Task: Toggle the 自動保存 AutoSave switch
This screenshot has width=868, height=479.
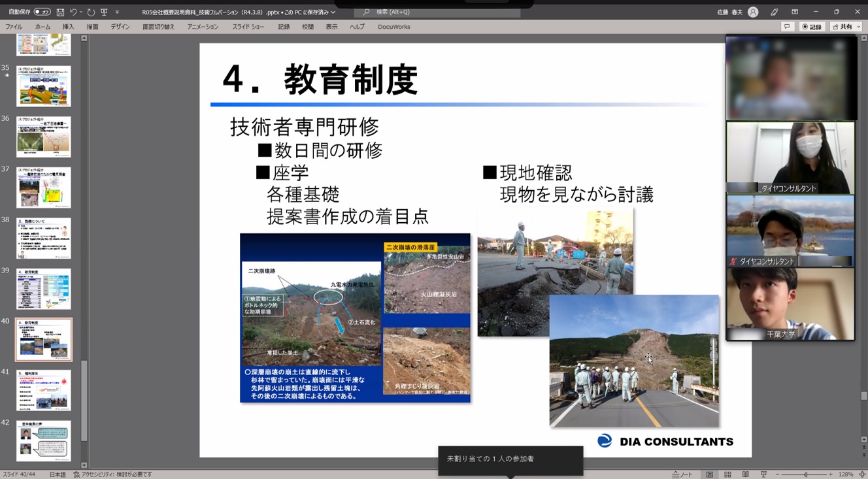Action: (42, 12)
